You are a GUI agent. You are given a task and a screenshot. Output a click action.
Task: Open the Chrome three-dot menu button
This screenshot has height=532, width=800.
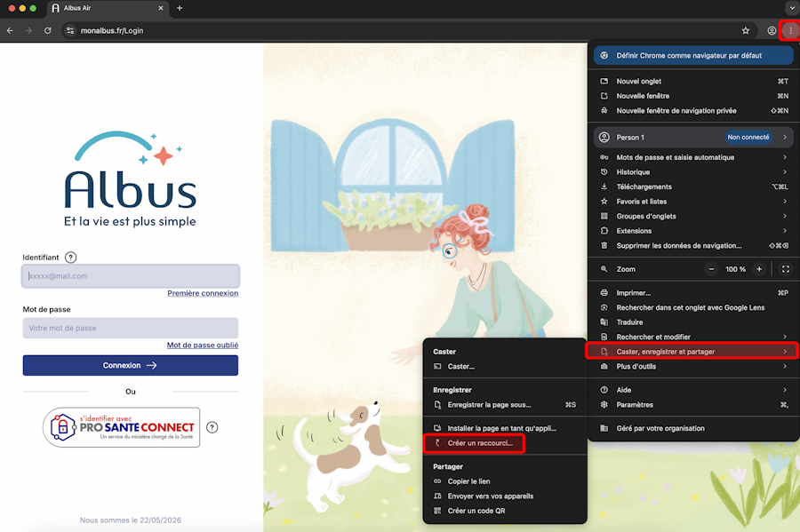tap(790, 30)
